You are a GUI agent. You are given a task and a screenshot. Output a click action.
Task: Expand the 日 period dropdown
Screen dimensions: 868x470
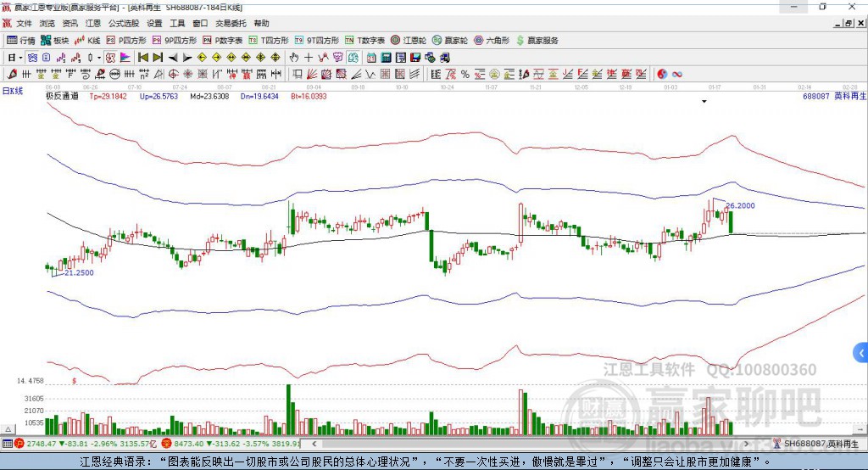tap(14, 58)
